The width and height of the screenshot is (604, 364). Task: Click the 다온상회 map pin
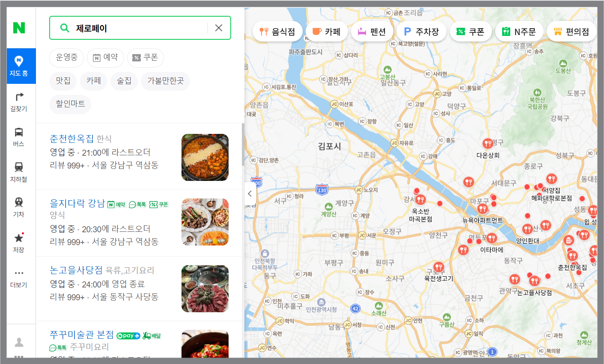point(488,144)
